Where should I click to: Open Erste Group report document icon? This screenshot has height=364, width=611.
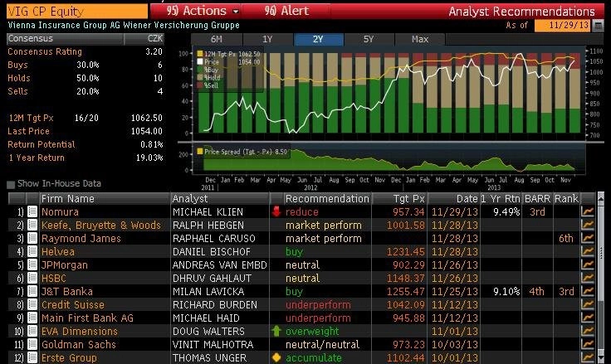point(32,357)
